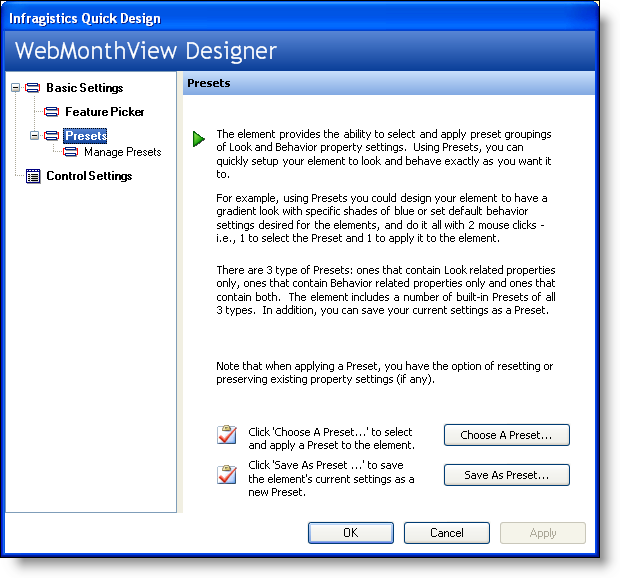Image resolution: width=620 pixels, height=578 pixels.
Task: Open Manage Presets in the tree
Action: 122,152
